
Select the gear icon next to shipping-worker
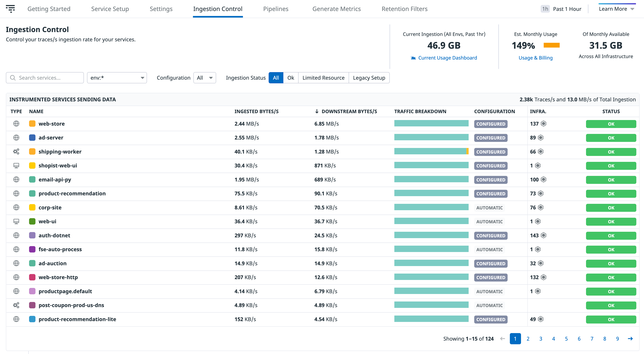click(x=16, y=151)
